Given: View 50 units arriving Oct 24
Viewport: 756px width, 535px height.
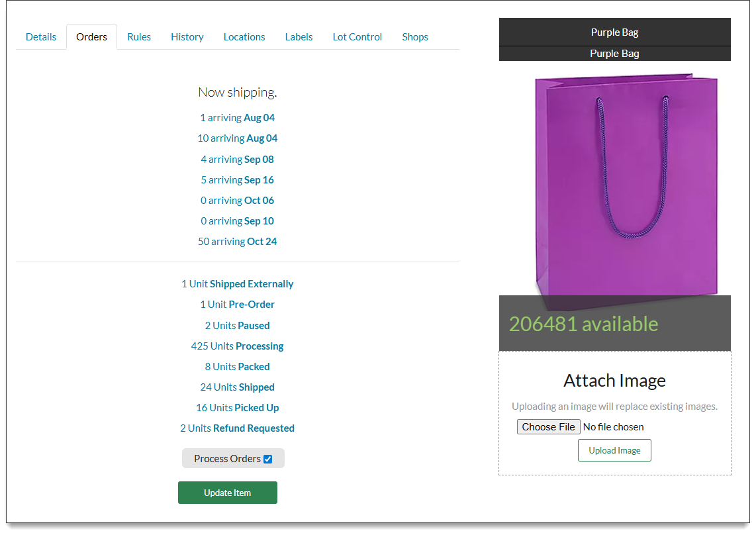Looking at the screenshot, I should [237, 241].
